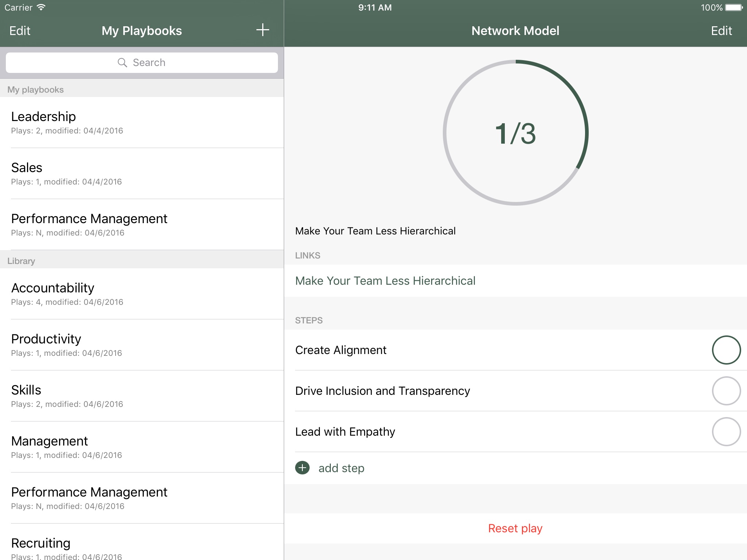Click the red Reset play button
This screenshot has width=747, height=560.
pos(515,528)
